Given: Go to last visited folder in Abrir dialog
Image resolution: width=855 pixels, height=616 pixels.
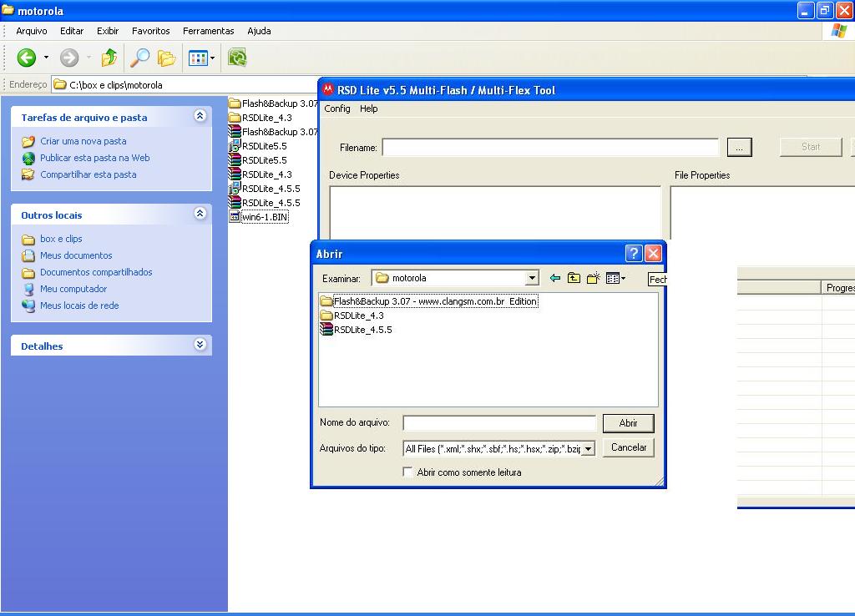Looking at the screenshot, I should (555, 278).
